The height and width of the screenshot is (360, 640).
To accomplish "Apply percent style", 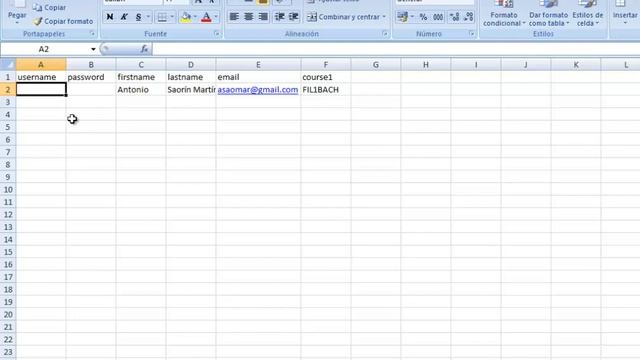I will (423, 17).
